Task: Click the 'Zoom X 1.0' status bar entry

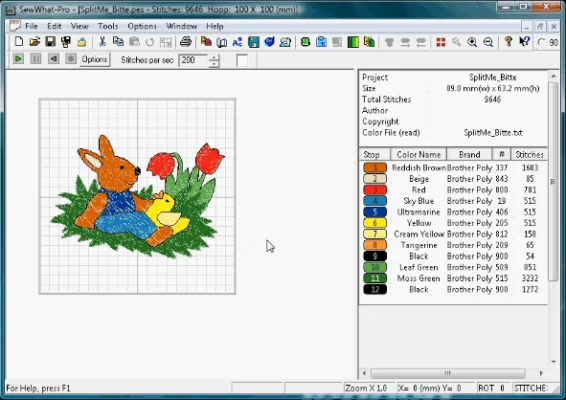Action: 366,388
